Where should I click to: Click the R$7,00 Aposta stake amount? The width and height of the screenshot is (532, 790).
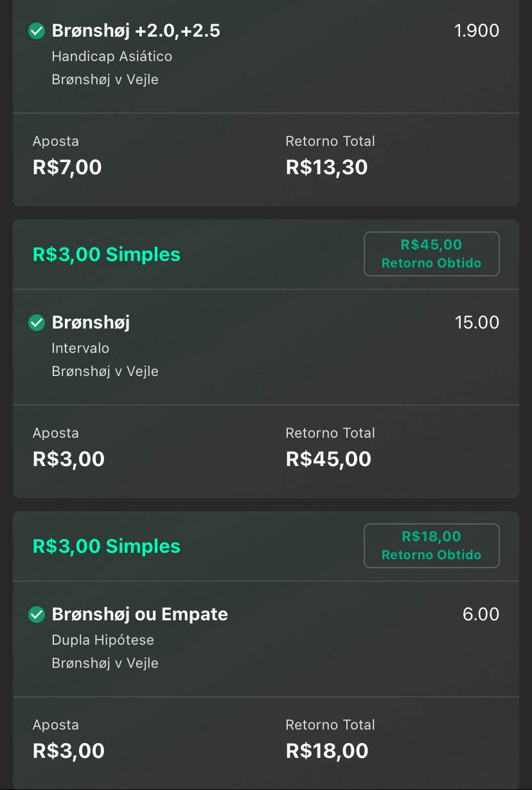(x=67, y=167)
